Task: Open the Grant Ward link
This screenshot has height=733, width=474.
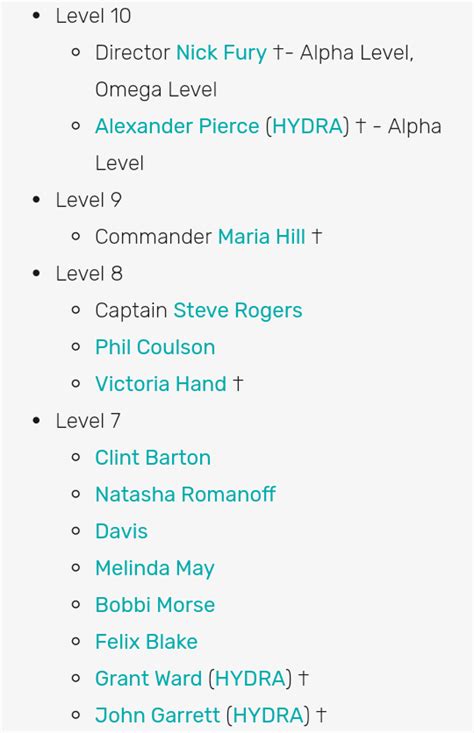Action: pyautogui.click(x=148, y=678)
